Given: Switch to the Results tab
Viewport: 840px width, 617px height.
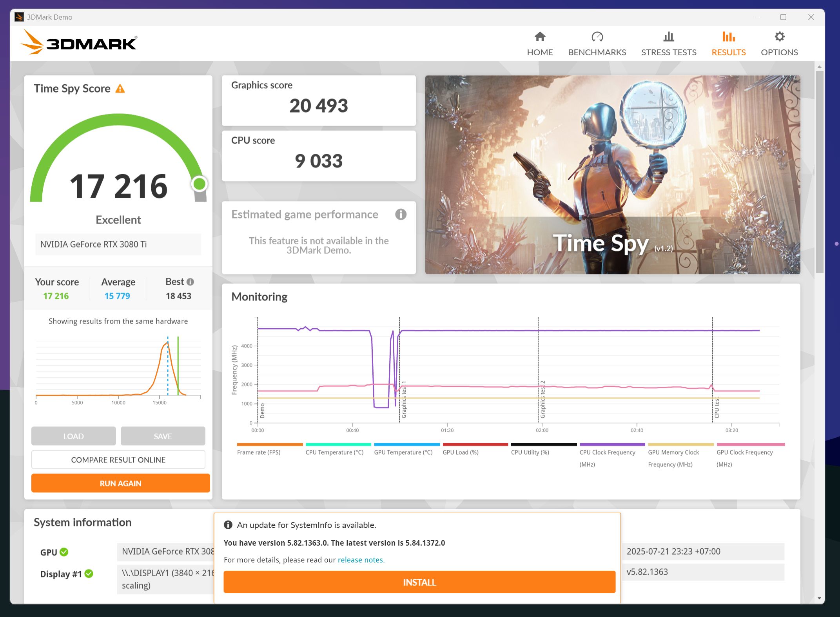Looking at the screenshot, I should pyautogui.click(x=728, y=44).
